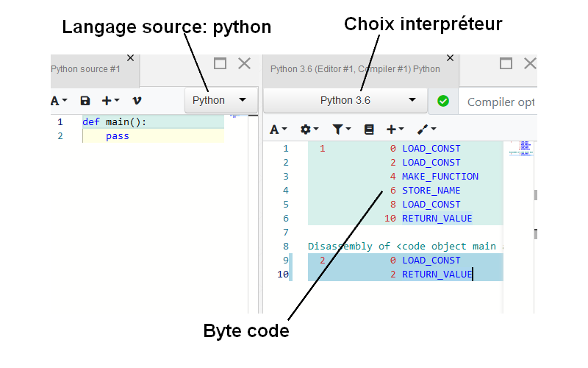The height and width of the screenshot is (368, 588).
Task: Open the compiler pane add (+) menu
Action: [x=395, y=129]
